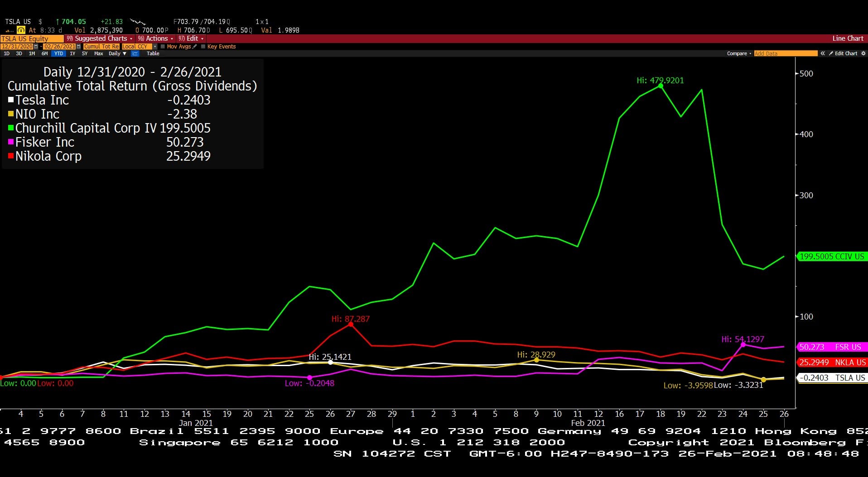Image resolution: width=868 pixels, height=477 pixels.
Task: Select the 1D range tab
Action: 6,53
